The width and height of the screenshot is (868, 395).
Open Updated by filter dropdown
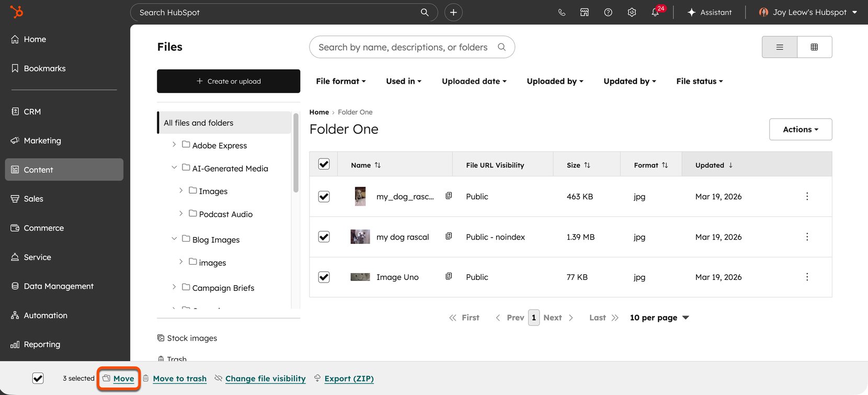click(630, 81)
